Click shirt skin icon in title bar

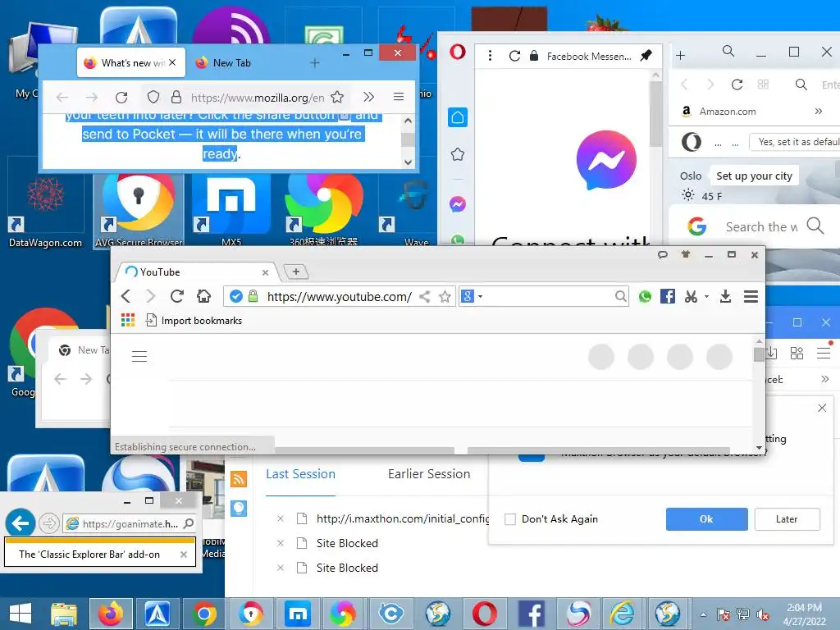click(686, 254)
